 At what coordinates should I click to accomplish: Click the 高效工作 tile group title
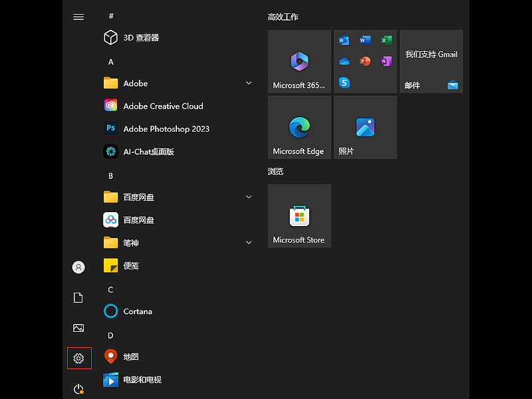click(283, 17)
